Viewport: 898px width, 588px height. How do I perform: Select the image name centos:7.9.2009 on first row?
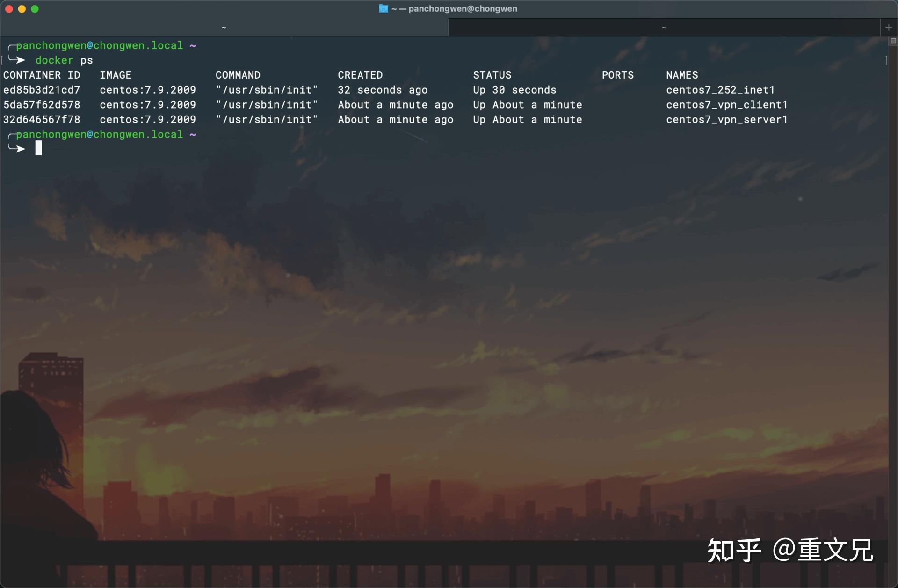tap(147, 90)
